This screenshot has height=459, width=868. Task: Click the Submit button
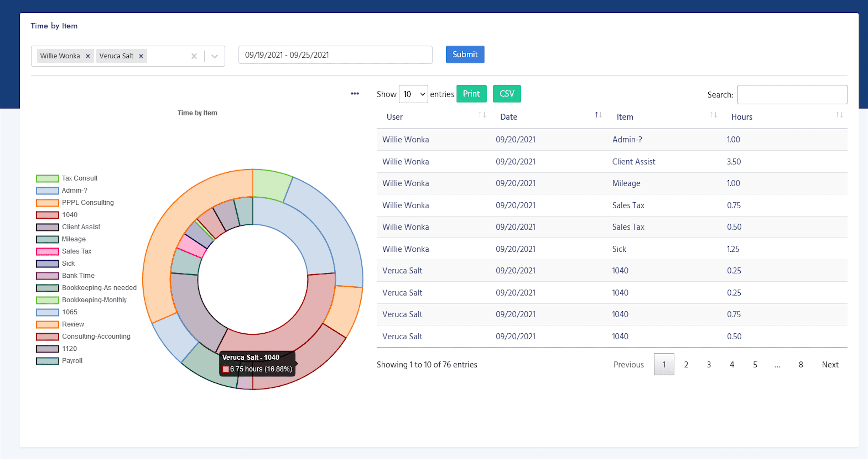pos(465,54)
